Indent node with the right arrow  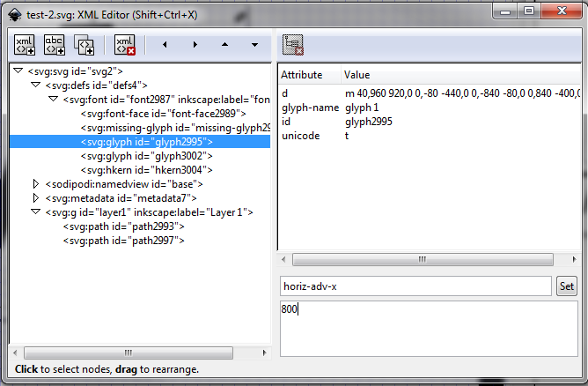click(195, 44)
